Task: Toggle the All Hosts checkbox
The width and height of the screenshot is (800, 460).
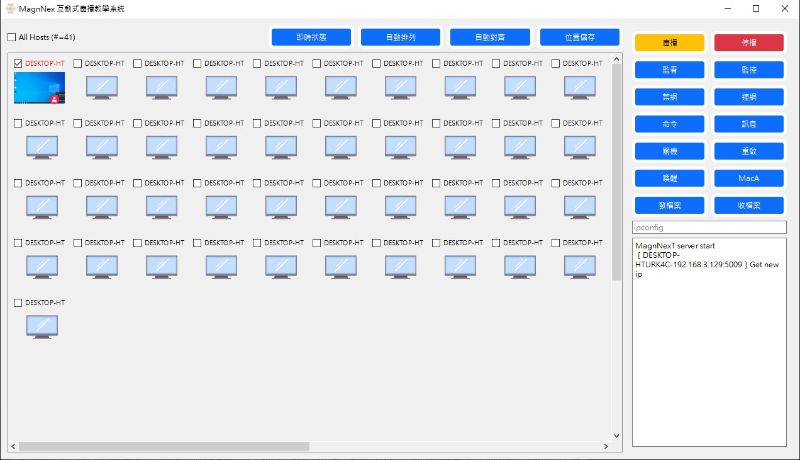Action: click(x=11, y=38)
